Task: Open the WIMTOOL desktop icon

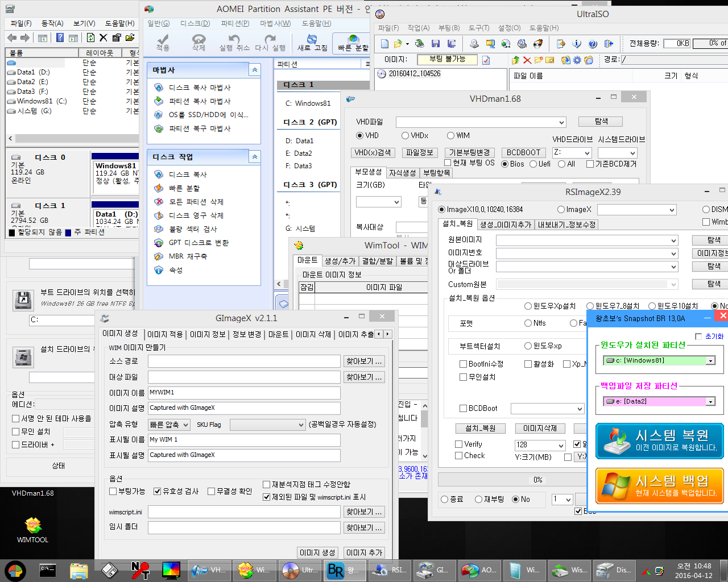Action: (x=33, y=530)
